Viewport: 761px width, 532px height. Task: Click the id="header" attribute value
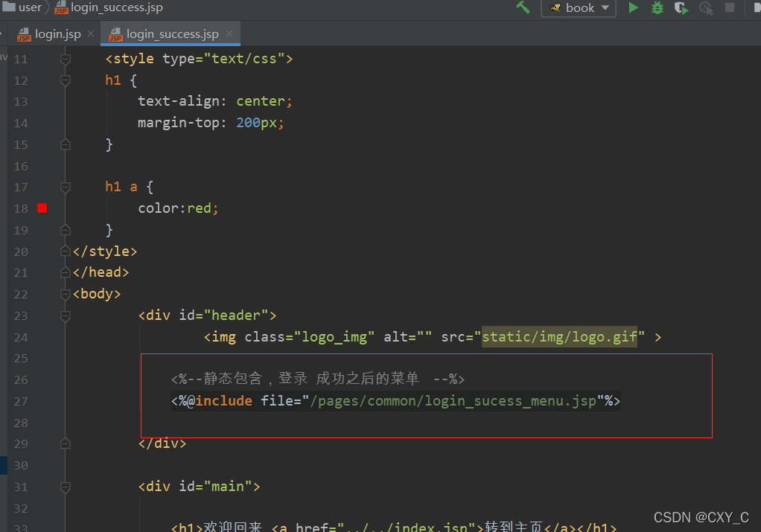click(x=236, y=315)
